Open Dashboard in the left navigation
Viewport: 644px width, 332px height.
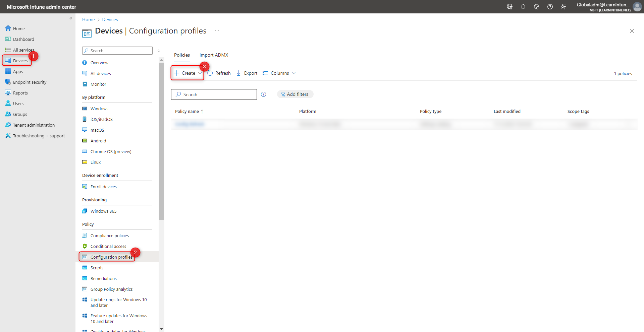tap(23, 39)
